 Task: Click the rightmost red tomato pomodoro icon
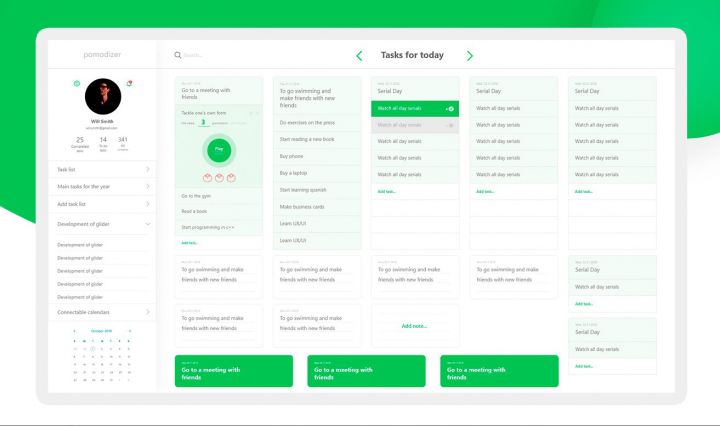231,178
